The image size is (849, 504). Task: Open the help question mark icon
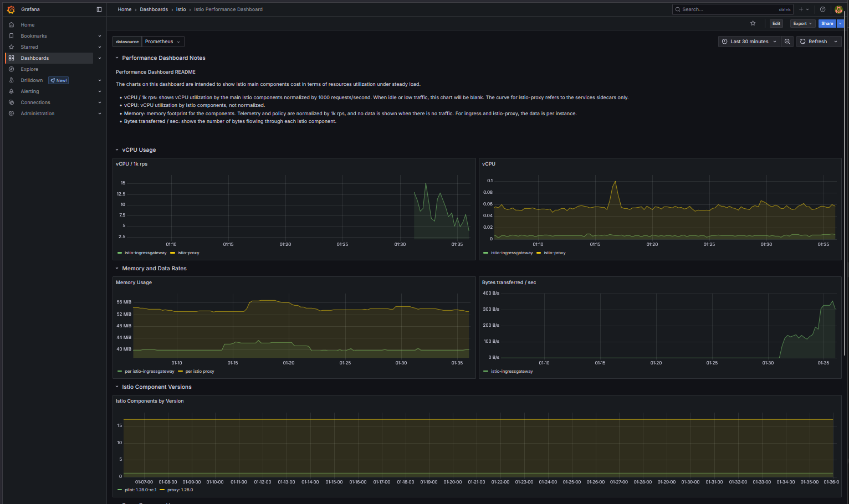(x=822, y=9)
